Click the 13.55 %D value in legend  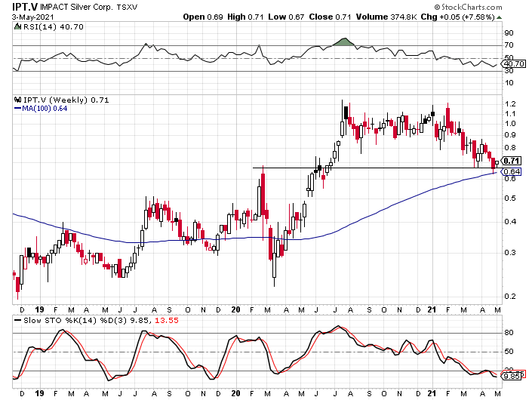tap(167, 320)
